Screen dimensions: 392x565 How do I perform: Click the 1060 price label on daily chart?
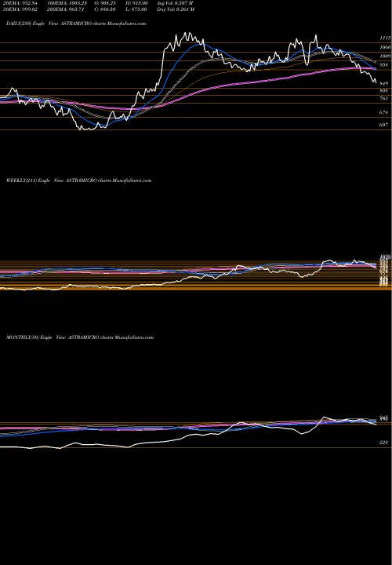tap(385, 48)
